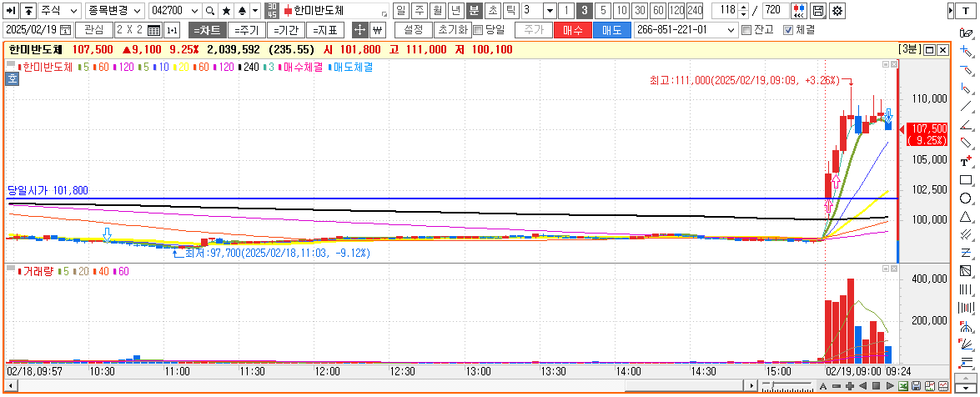Click the floppy disk save icon below chart
The height and width of the screenshot is (397, 980).
917,386
